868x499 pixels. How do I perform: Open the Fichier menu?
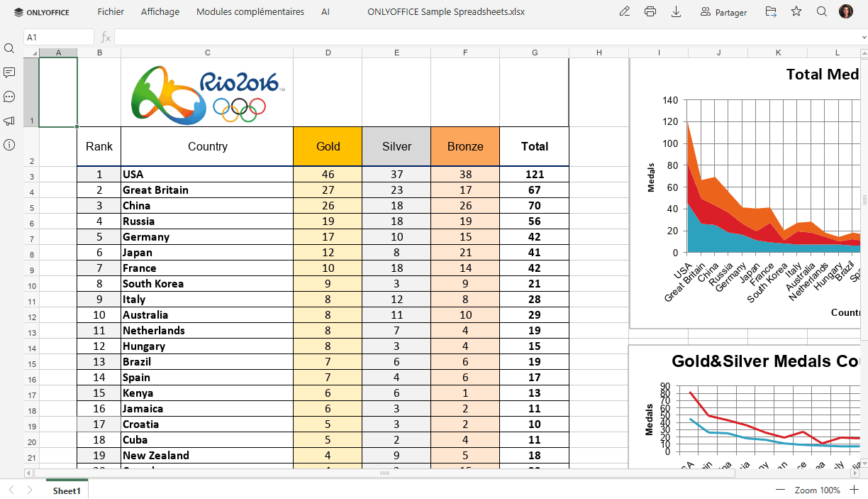(x=111, y=12)
